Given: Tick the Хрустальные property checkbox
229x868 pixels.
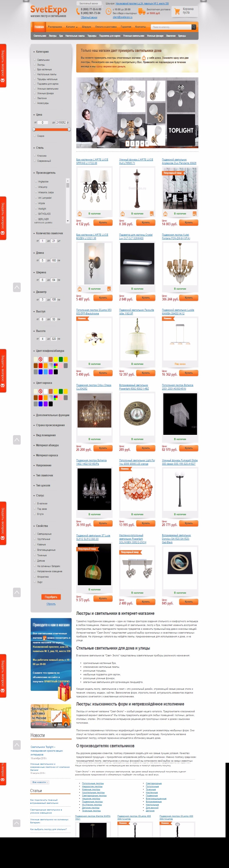Looking at the screenshot, I should point(35,539).
